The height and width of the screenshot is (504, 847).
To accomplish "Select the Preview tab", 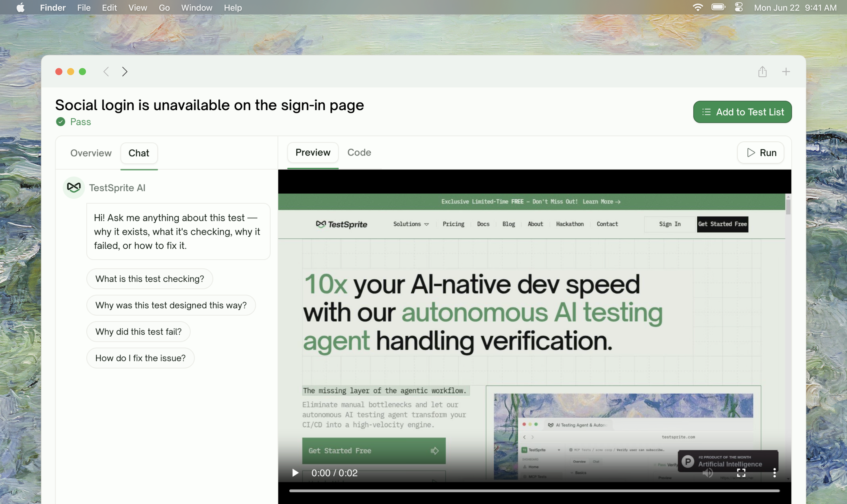I will (313, 152).
